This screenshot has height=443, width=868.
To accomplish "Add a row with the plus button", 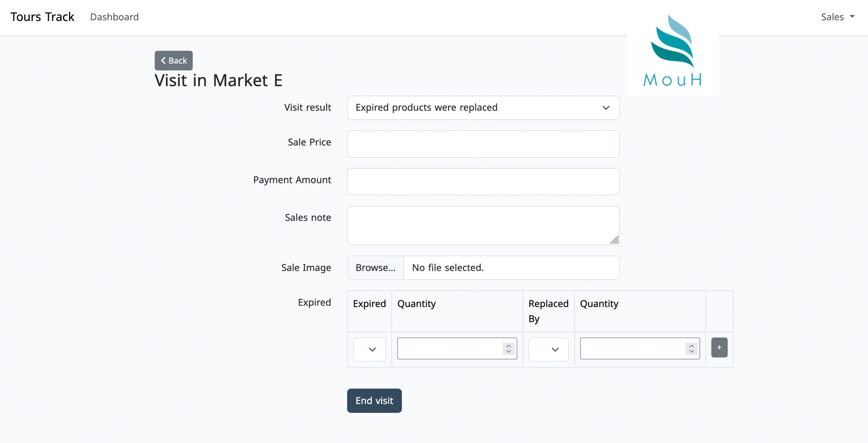I will click(719, 347).
